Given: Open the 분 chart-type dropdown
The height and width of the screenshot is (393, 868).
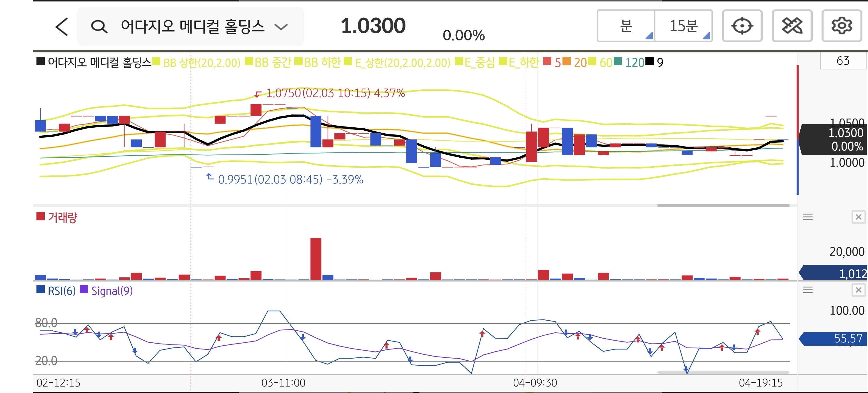Looking at the screenshot, I should click(x=626, y=26).
